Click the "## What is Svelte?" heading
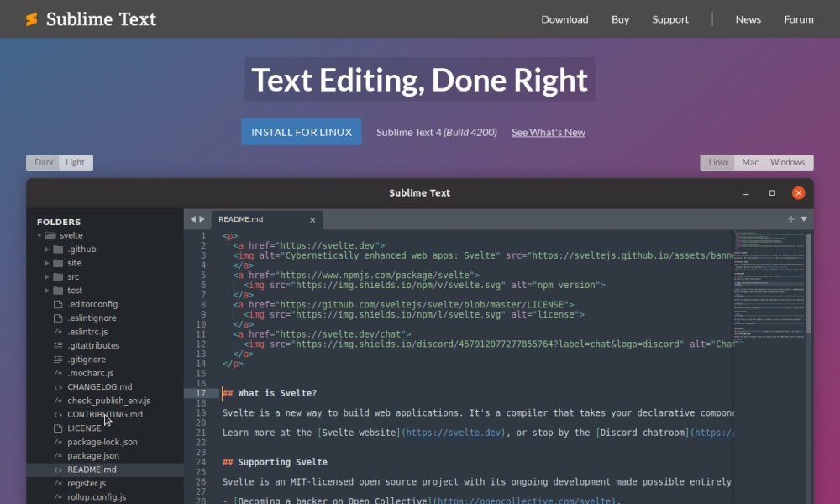840x504 pixels. (270, 393)
